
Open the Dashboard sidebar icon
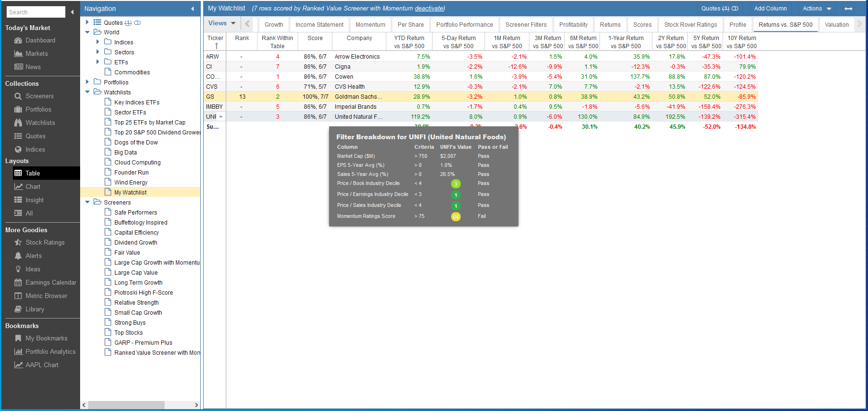coord(19,41)
